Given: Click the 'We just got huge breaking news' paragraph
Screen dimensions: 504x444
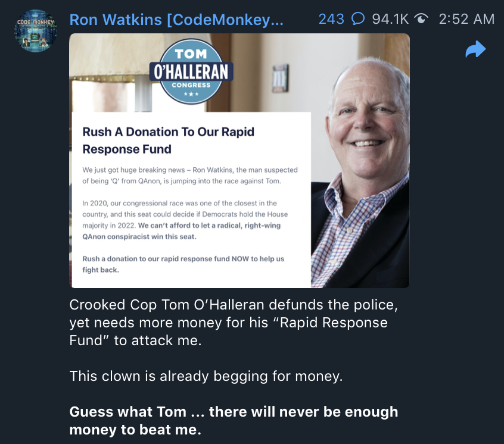Looking at the screenshot, I should (190, 176).
